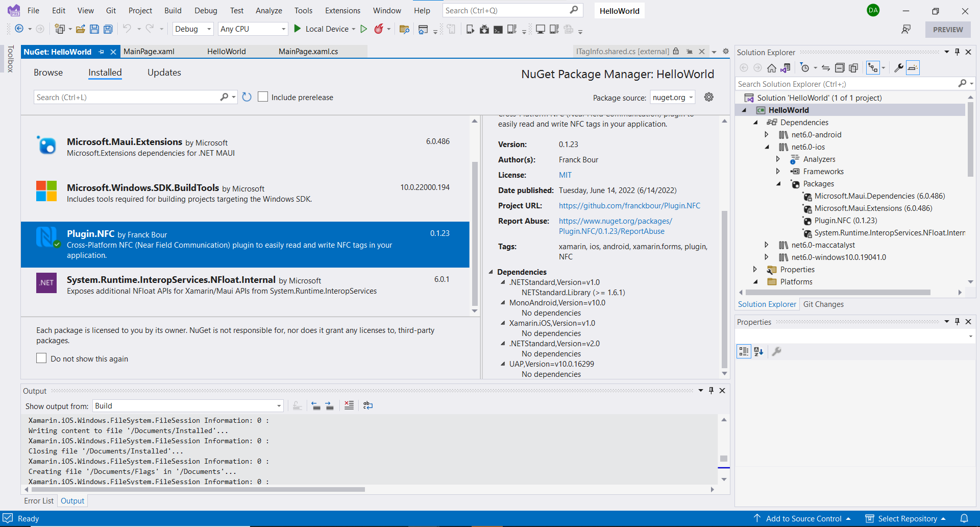Viewport: 980px width, 527px height.
Task: Trigger Hot Reload with the flame icon
Action: click(380, 29)
